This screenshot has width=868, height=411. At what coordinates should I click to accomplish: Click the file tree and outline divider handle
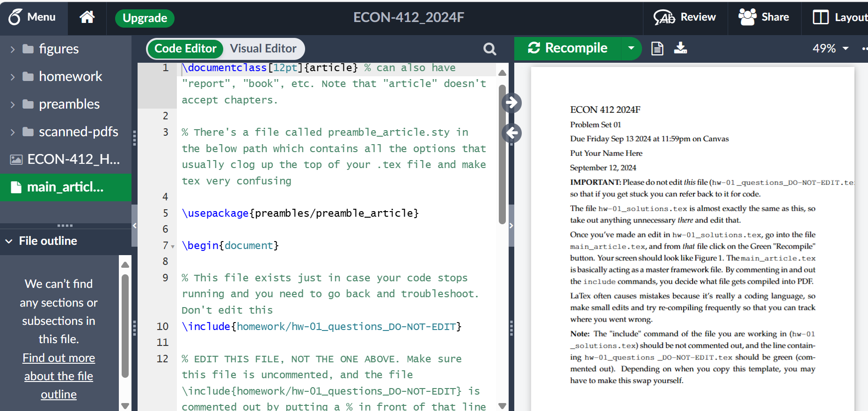(65, 226)
